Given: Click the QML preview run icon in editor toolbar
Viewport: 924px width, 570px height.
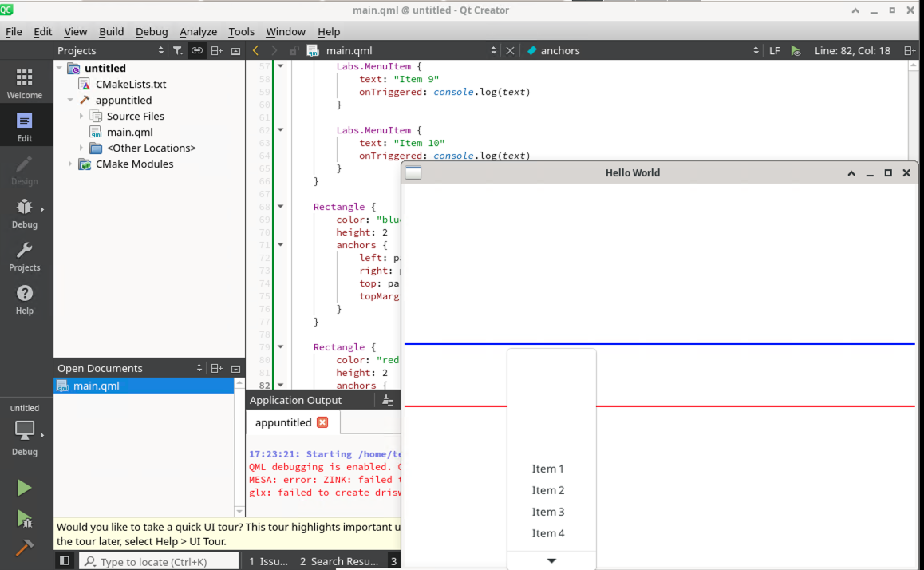Looking at the screenshot, I should tap(796, 50).
